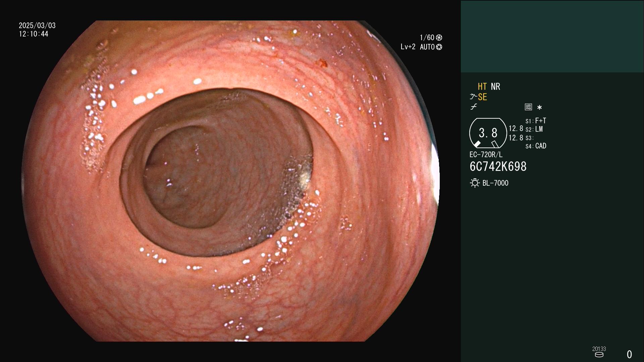Viewport: 644px width, 362px height.
Task: Click the S2: LM switch assignment
Action: click(x=534, y=129)
